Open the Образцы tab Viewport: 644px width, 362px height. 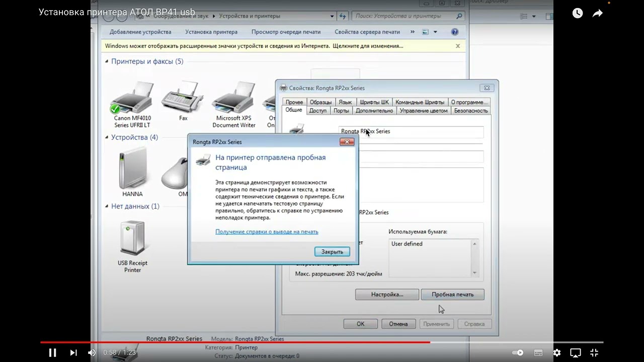320,102
